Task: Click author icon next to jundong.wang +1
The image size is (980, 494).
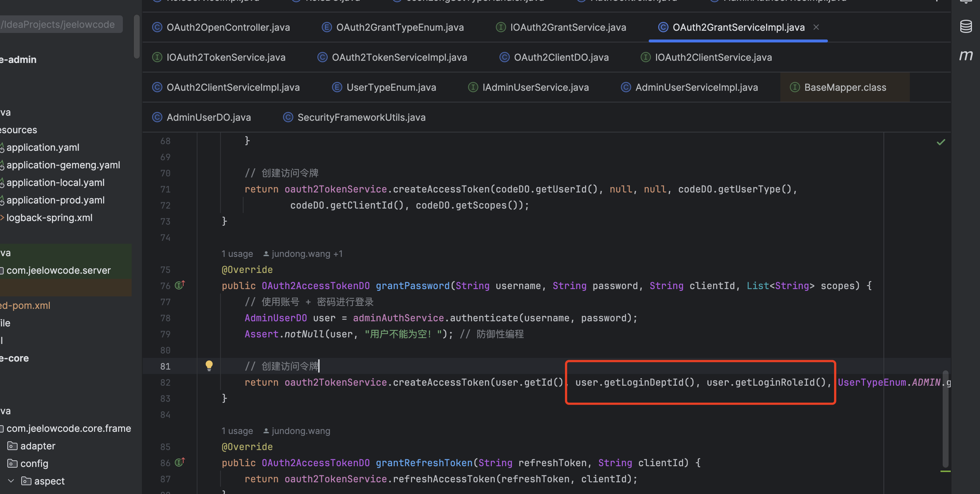Action: coord(266,254)
